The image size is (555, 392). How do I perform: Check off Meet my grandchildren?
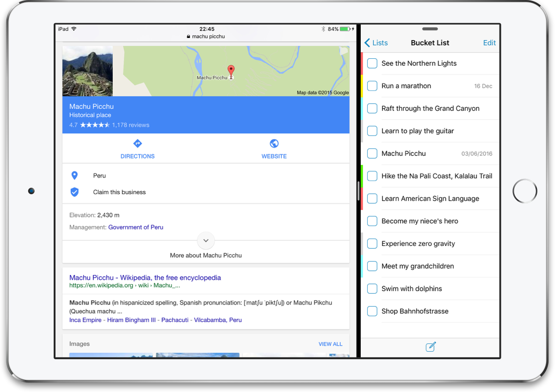pyautogui.click(x=372, y=266)
